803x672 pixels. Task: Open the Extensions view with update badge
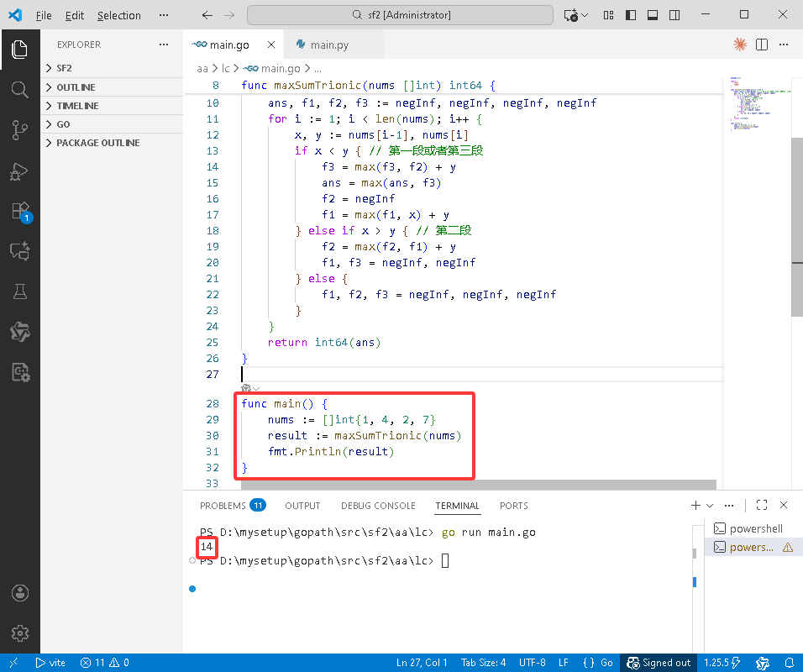click(x=20, y=212)
